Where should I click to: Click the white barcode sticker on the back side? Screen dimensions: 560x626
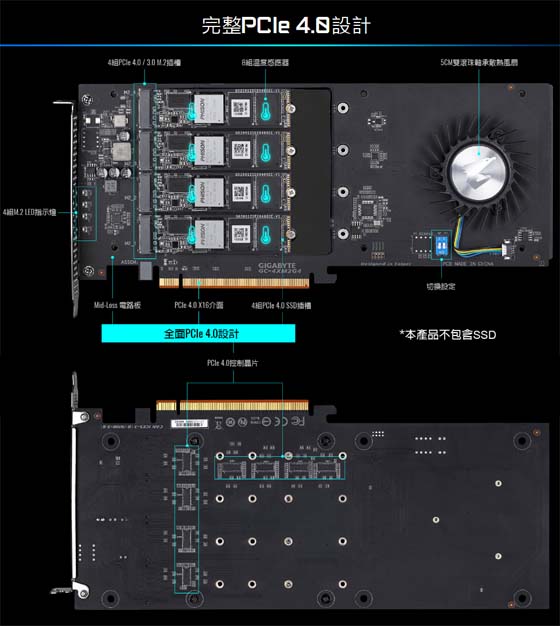190,424
